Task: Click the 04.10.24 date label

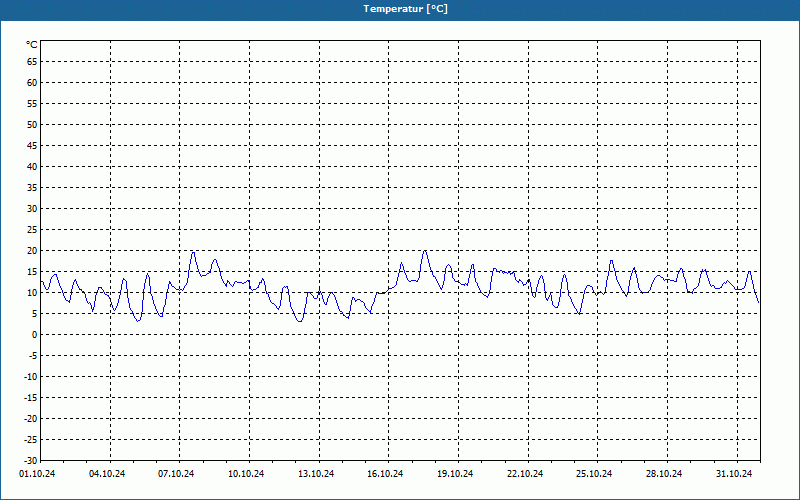Action: point(107,474)
